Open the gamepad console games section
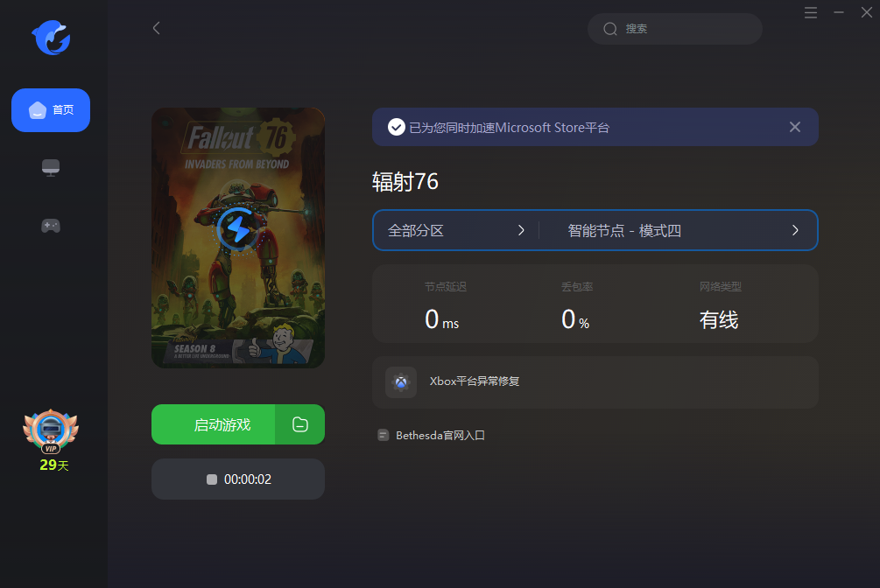Viewport: 880px width, 588px height. 51,226
